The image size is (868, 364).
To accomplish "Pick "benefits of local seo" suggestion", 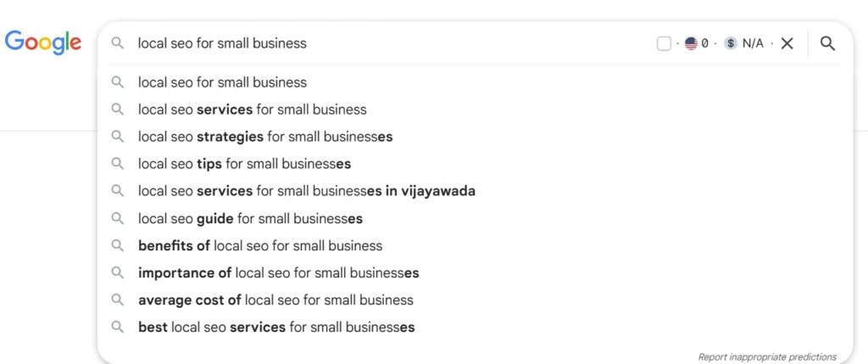I will point(259,245).
